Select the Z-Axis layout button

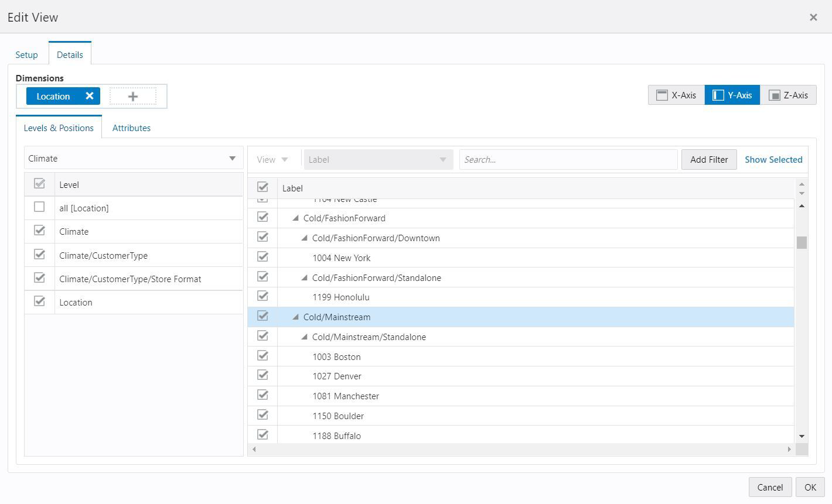(x=788, y=95)
